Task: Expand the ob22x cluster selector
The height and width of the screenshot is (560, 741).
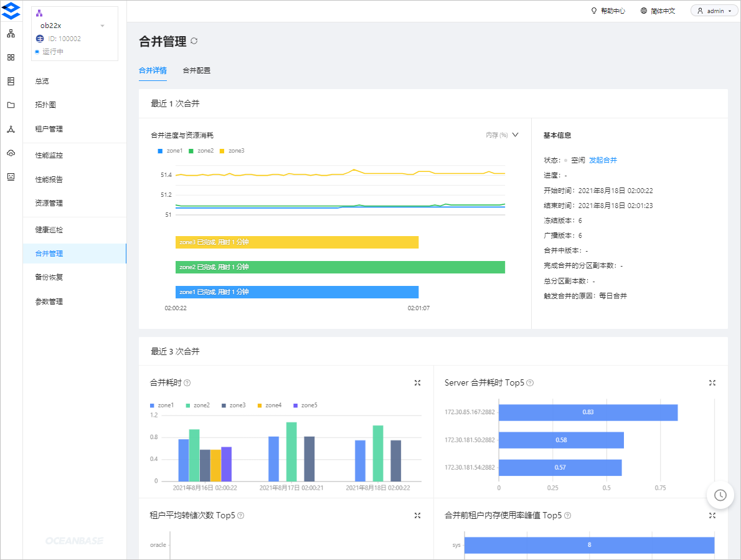Action: [102, 26]
